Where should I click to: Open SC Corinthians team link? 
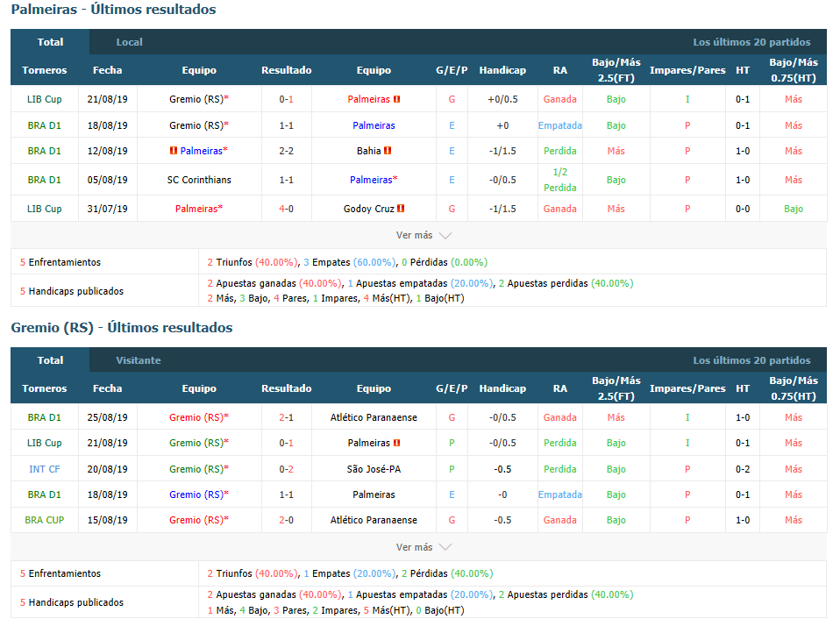[199, 180]
